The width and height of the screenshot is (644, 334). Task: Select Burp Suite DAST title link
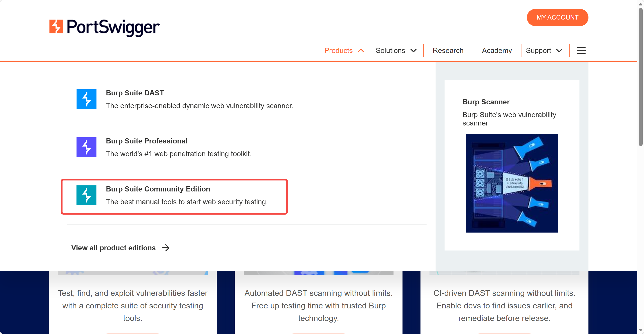[x=135, y=93]
